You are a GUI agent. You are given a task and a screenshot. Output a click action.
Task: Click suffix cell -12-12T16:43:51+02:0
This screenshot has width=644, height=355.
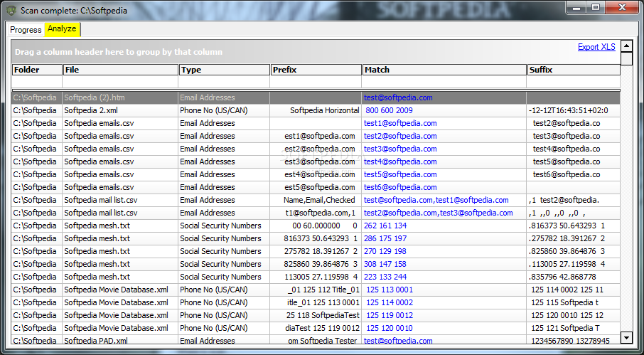(x=574, y=110)
